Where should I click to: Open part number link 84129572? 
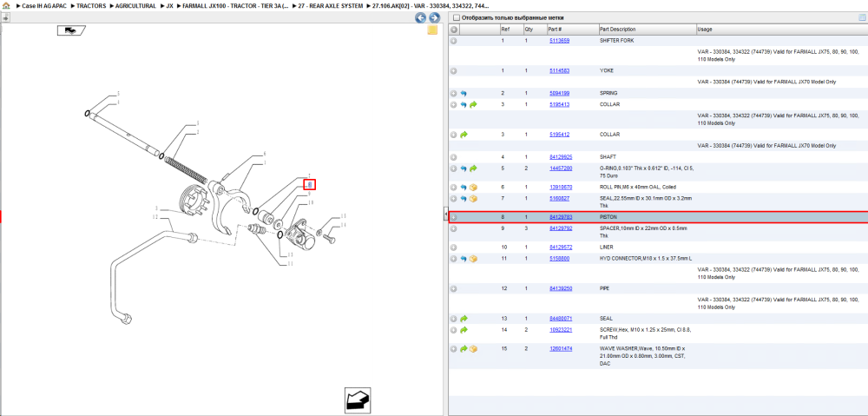click(561, 247)
